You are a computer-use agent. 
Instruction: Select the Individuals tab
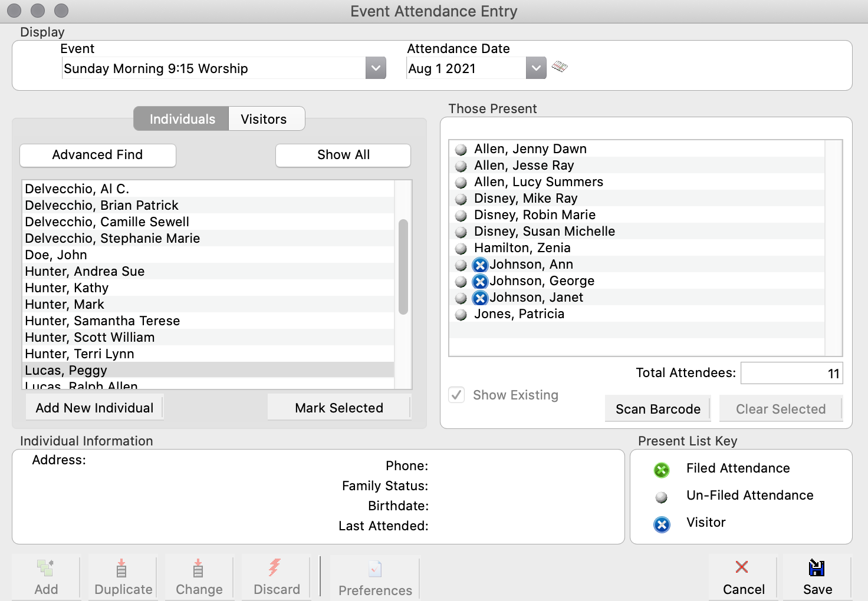coord(182,119)
